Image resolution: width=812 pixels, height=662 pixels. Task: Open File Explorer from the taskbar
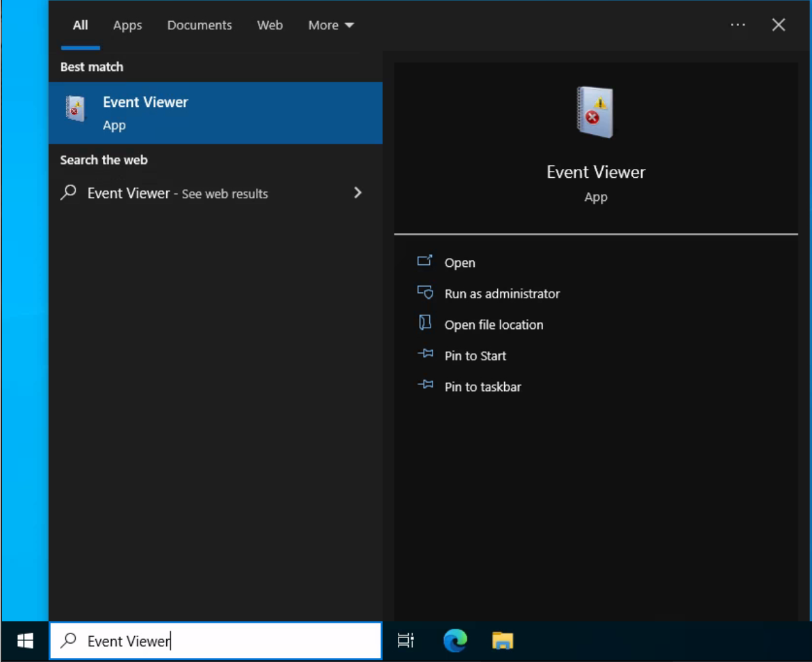(503, 640)
